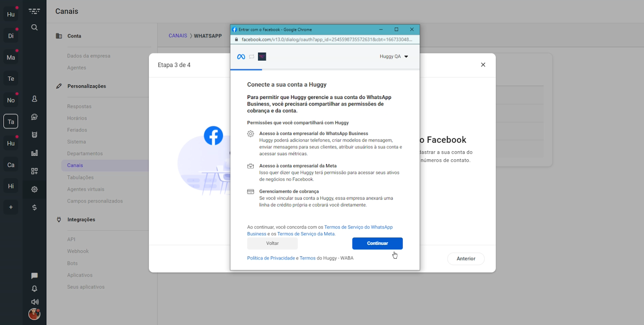This screenshot has width=644, height=325.
Task: Toggle the sound speaker icon
Action: 35,302
